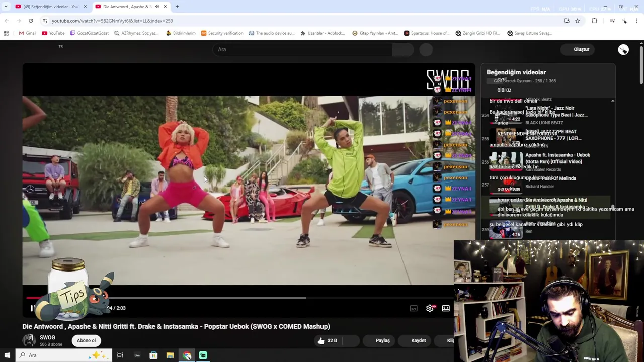
Task: Click the page vertical scrollbar
Action: coord(641,65)
